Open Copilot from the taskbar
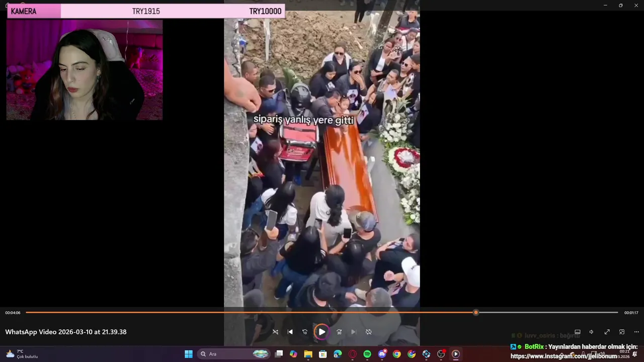 tap(293, 354)
